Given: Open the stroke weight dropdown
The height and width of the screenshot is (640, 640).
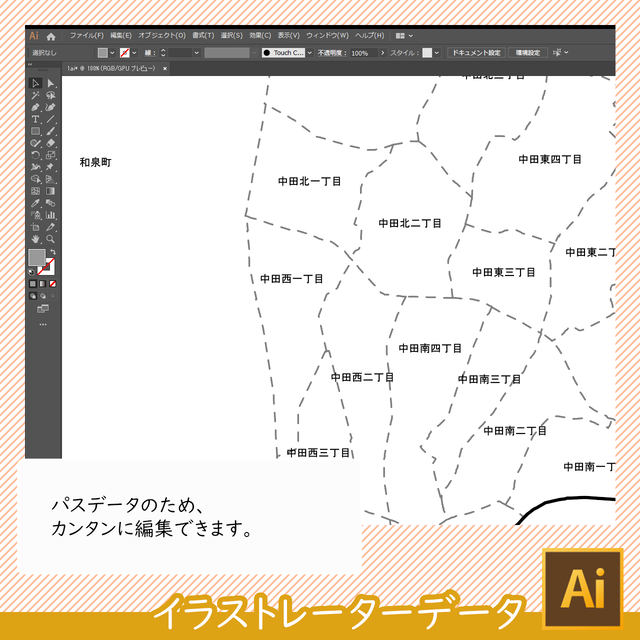Looking at the screenshot, I should (x=197, y=53).
